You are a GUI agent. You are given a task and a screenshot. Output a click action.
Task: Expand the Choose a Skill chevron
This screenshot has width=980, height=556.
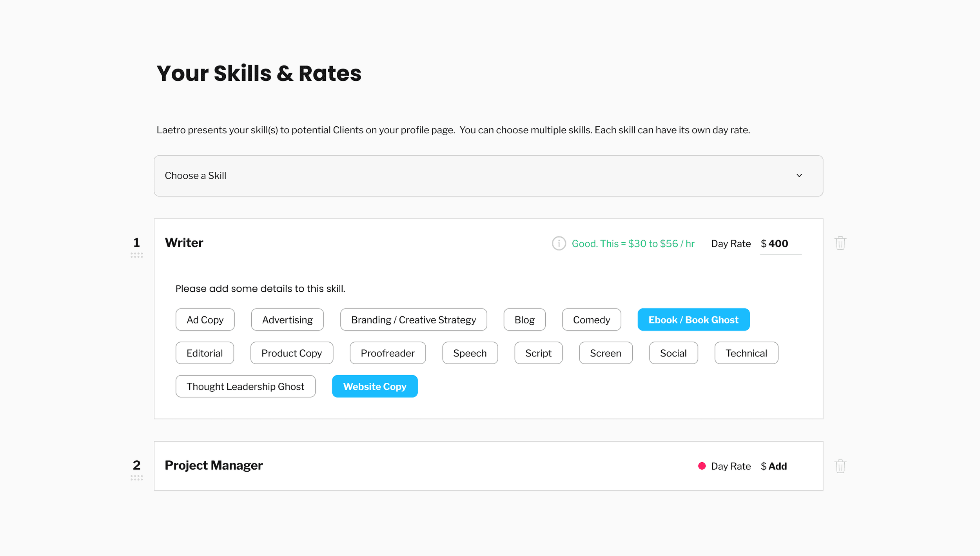(799, 176)
